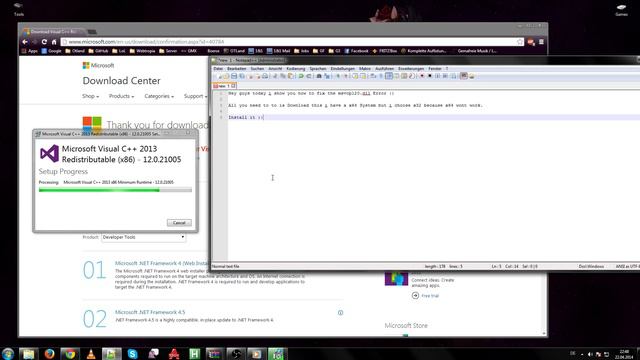Viewport: 640px width, 360px height.
Task: Click the Windows Explorer taskbar icon
Action: tap(29, 353)
